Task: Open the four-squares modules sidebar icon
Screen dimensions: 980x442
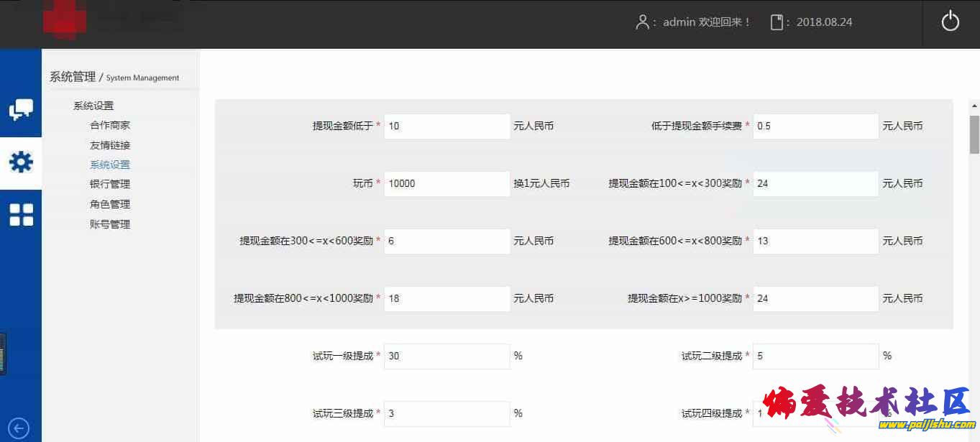Action: 21,215
